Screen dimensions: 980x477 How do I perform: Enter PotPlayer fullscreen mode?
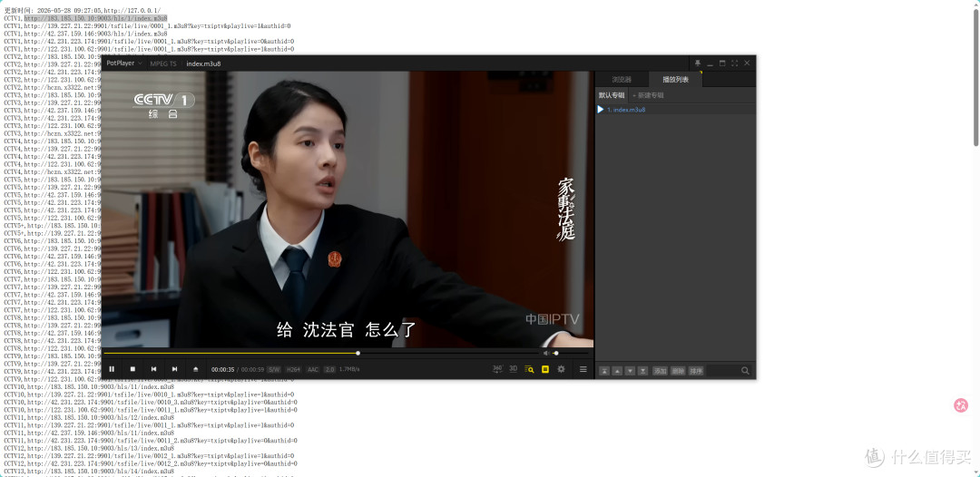click(734, 63)
